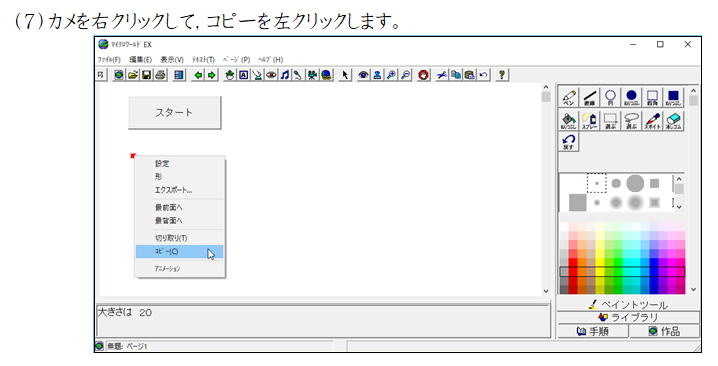The height and width of the screenshot is (366, 718).
Task: Click the blue music note melody icon
Action: (x=285, y=75)
